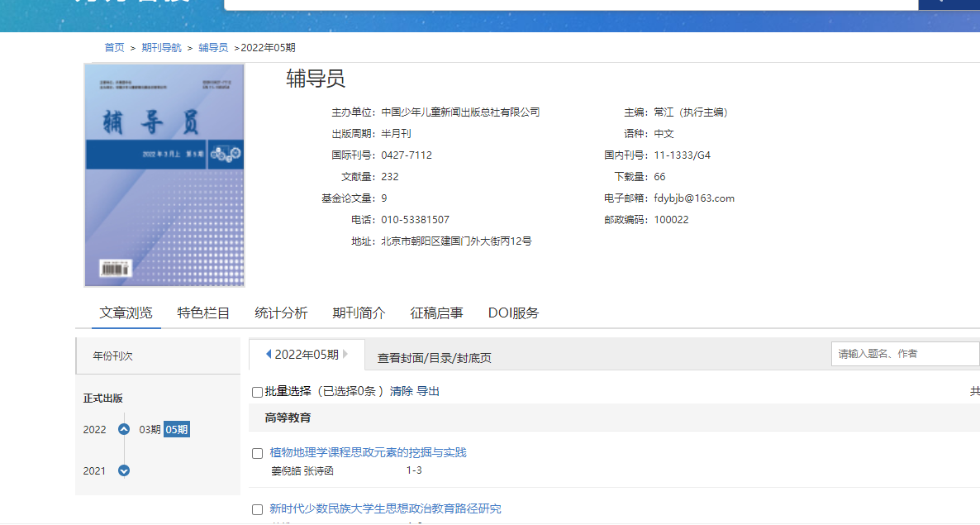Open the DOI服务 tab
980x525 pixels.
[x=513, y=313]
